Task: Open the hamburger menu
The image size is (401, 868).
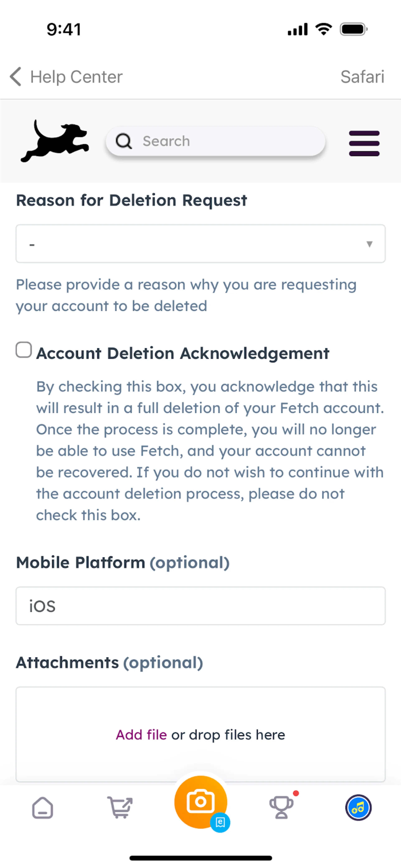Action: tap(364, 143)
